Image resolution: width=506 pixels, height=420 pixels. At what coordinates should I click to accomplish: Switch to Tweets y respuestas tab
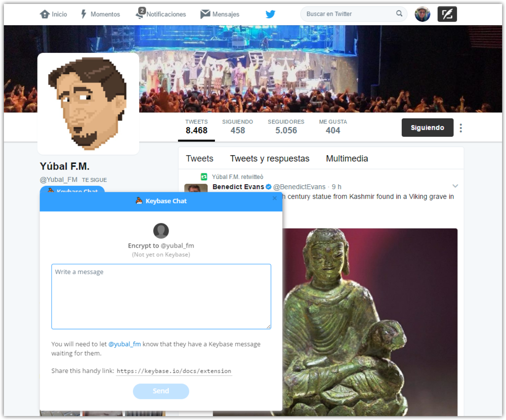(269, 159)
